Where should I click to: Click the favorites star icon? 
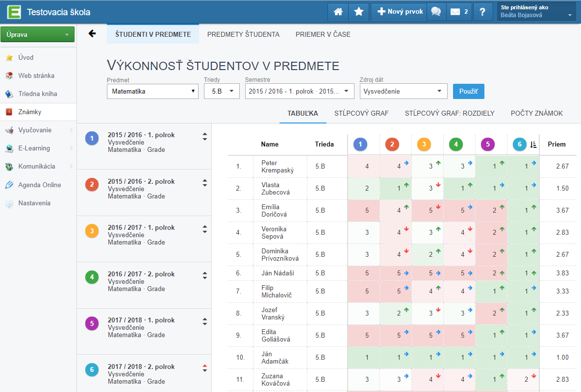359,12
